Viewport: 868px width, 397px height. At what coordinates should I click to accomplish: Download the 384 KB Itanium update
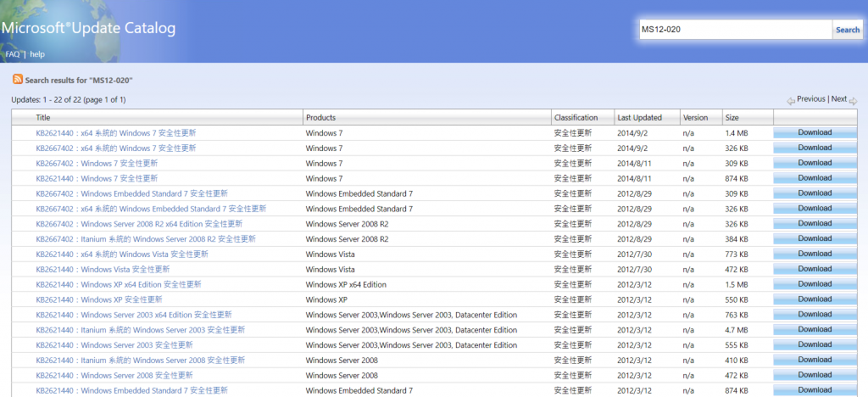click(x=815, y=238)
